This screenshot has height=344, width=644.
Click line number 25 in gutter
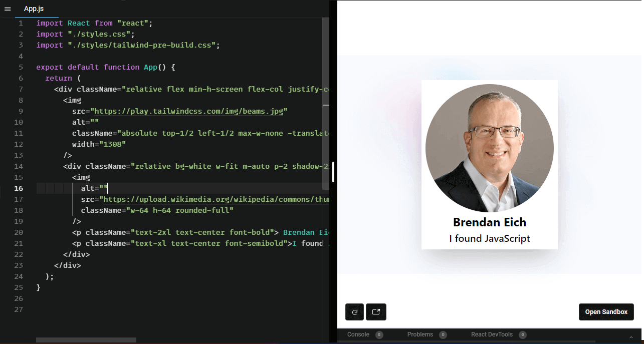pos(19,287)
